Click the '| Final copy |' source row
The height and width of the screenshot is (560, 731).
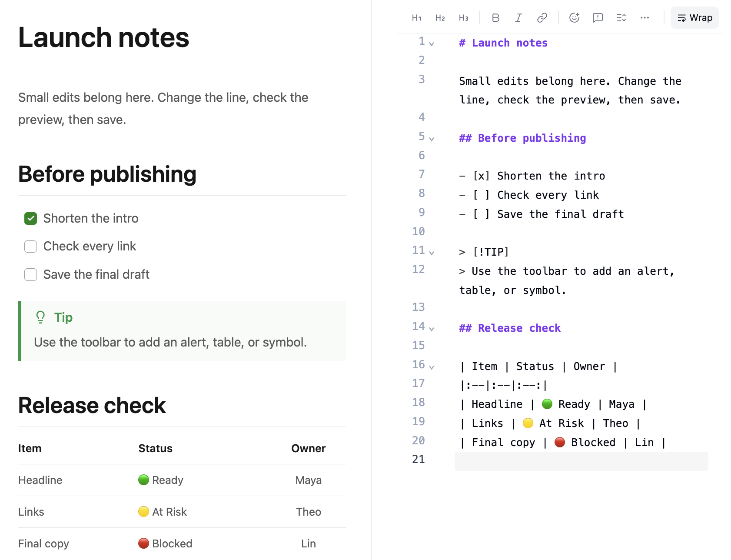pos(563,443)
